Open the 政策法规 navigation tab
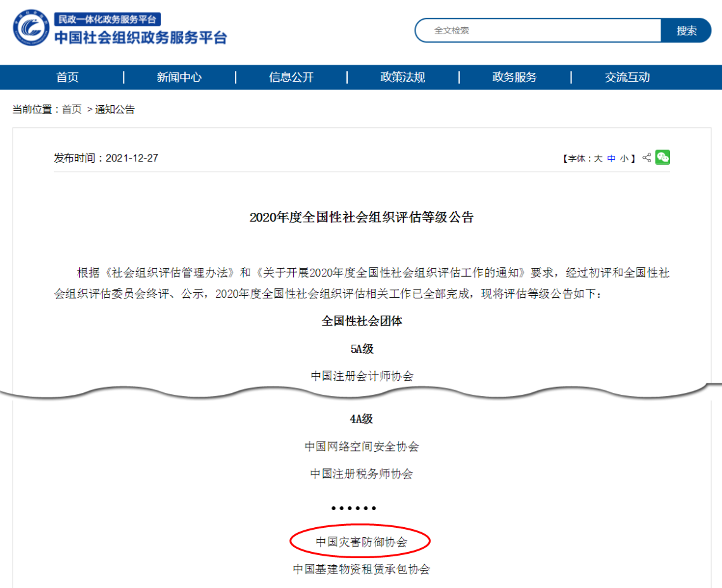Screen dimensions: 722x588 point(403,77)
